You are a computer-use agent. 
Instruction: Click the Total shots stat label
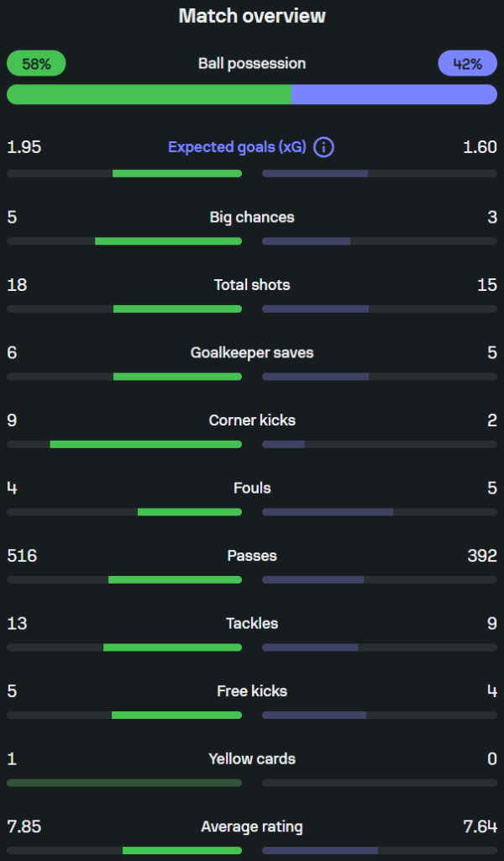tap(252, 285)
